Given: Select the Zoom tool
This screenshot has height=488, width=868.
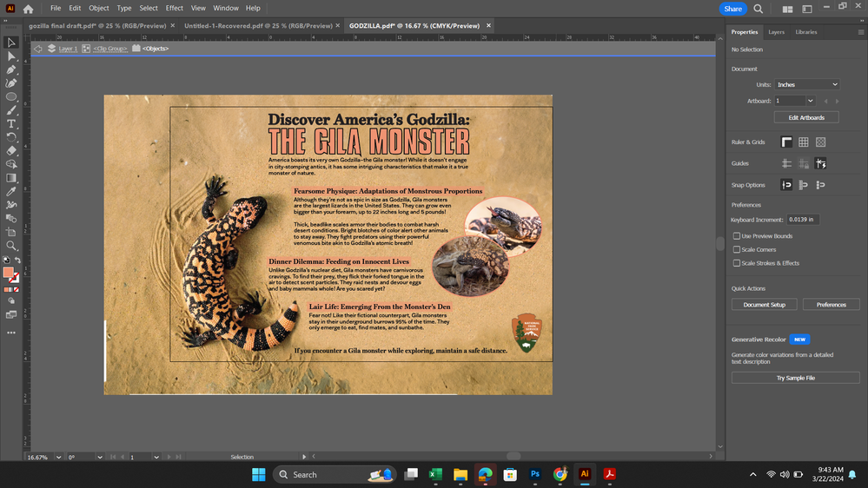Looking at the screenshot, I should (11, 246).
